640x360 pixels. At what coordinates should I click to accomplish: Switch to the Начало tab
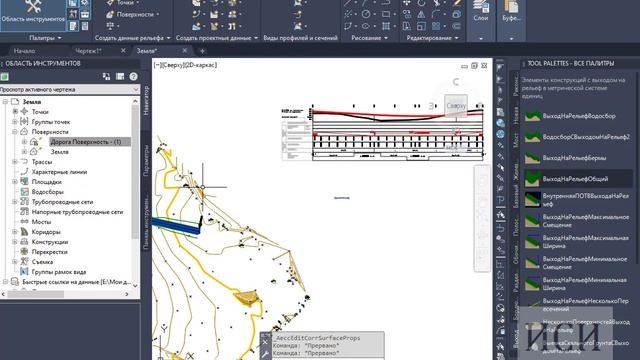point(24,51)
